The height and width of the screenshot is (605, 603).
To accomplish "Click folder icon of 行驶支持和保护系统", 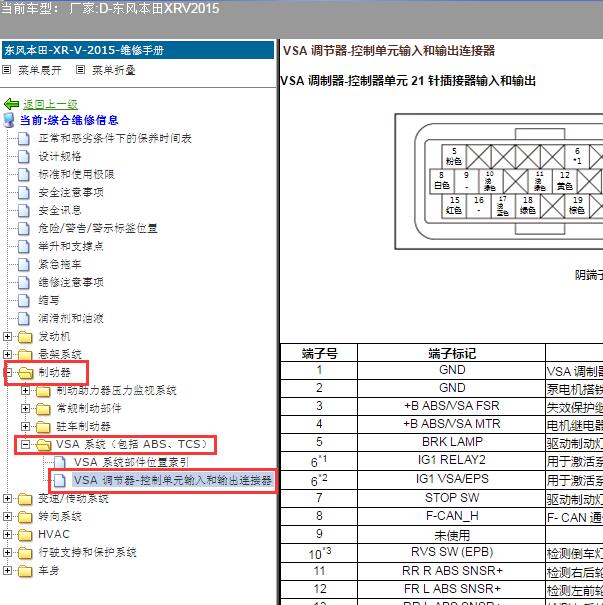I will coord(25,553).
